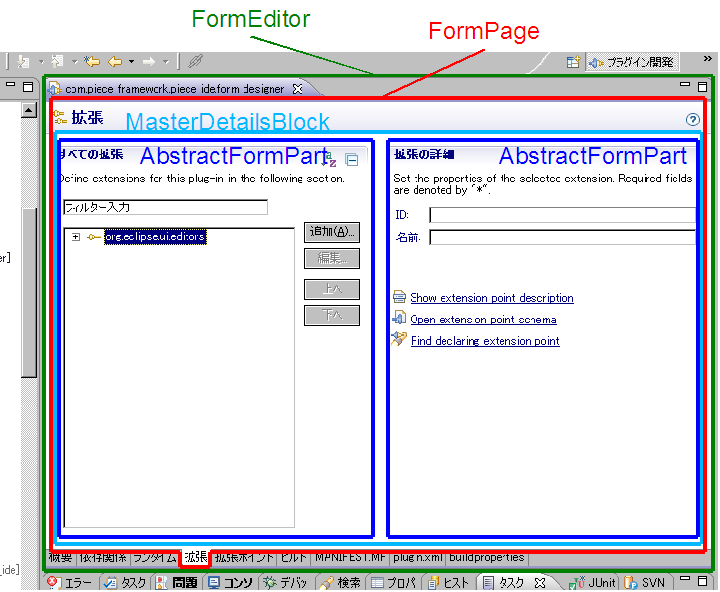
Task: Click the ID input field
Action: [x=562, y=215]
